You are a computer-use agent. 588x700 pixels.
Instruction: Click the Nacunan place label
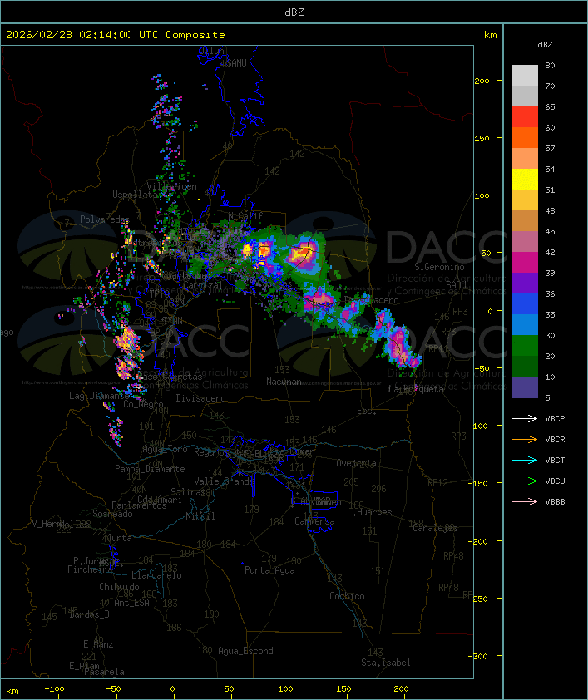coord(284,382)
